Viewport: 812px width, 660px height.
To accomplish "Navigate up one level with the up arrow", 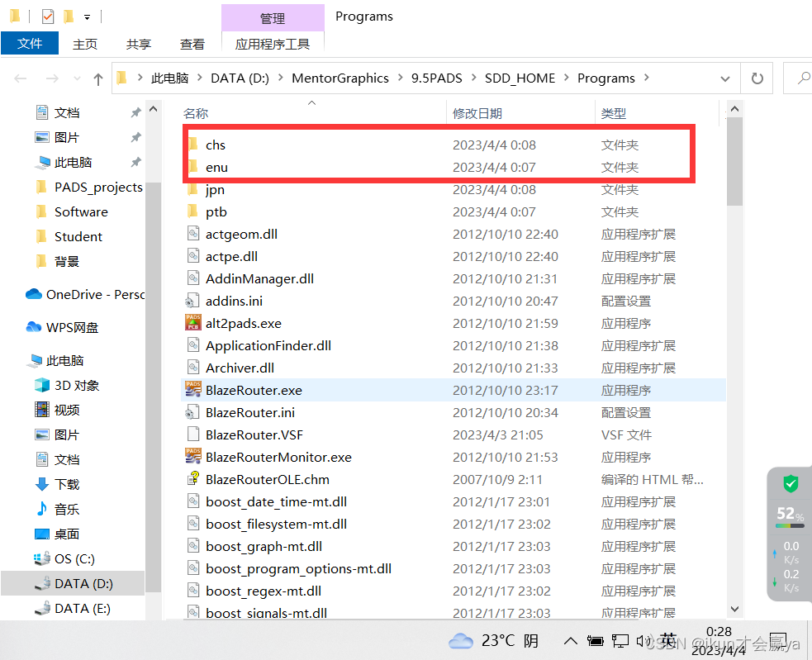I will coord(98,78).
